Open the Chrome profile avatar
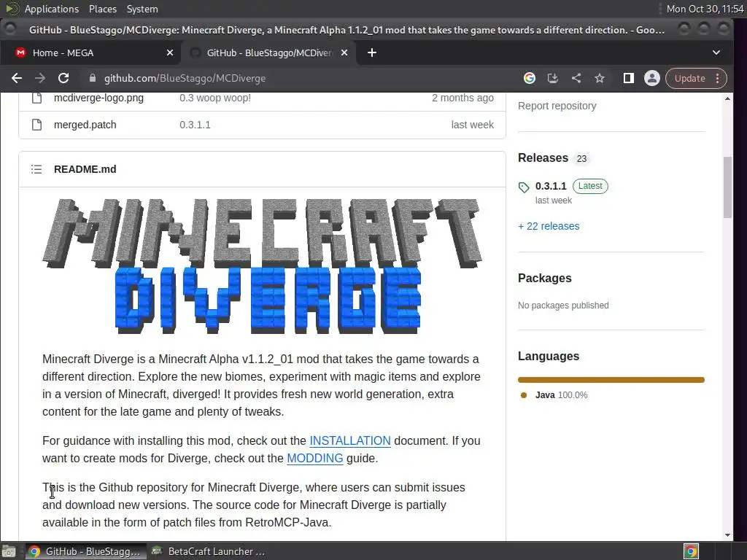 click(x=651, y=78)
